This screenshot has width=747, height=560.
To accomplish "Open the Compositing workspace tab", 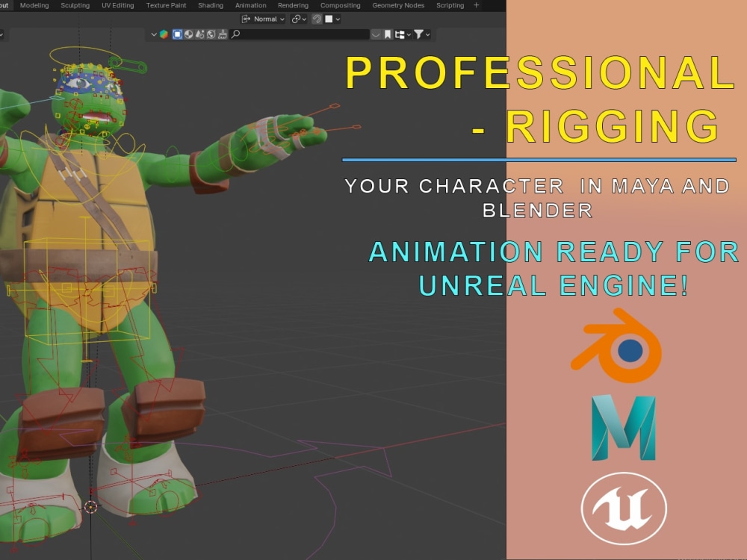I will click(340, 6).
